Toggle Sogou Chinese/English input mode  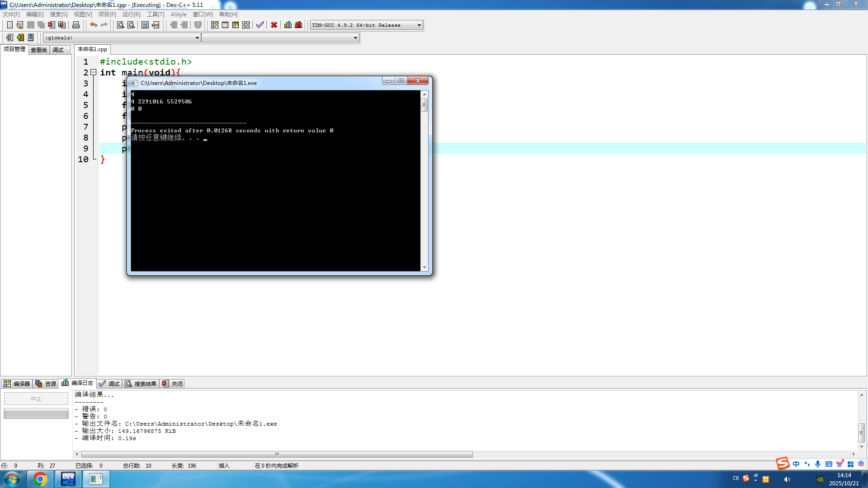pos(796,464)
